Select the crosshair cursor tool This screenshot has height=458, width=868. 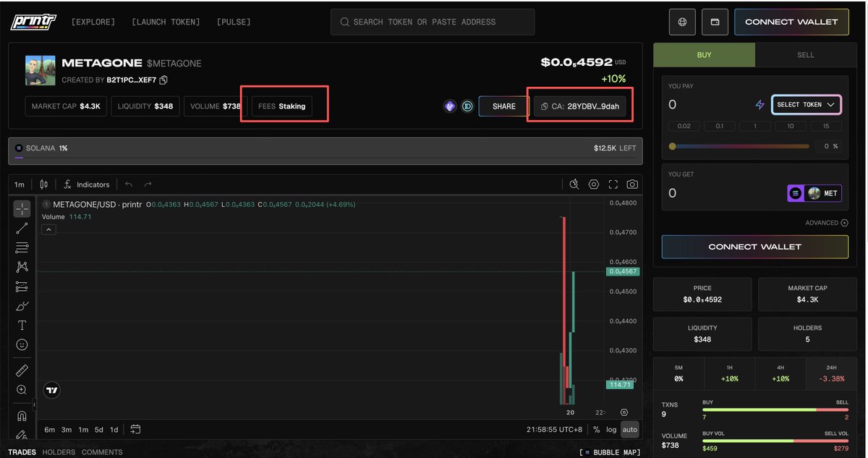tap(22, 208)
